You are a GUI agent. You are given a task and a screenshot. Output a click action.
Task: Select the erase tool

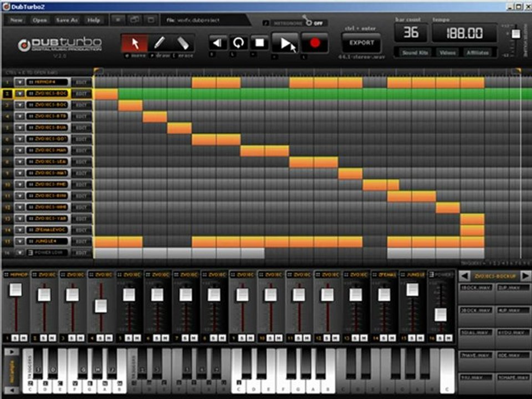pyautogui.click(x=182, y=43)
